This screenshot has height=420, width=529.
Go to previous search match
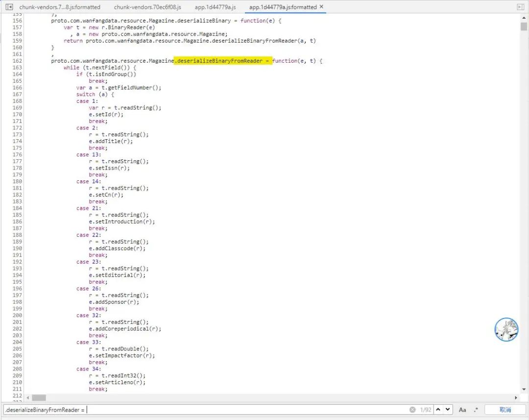click(x=438, y=410)
